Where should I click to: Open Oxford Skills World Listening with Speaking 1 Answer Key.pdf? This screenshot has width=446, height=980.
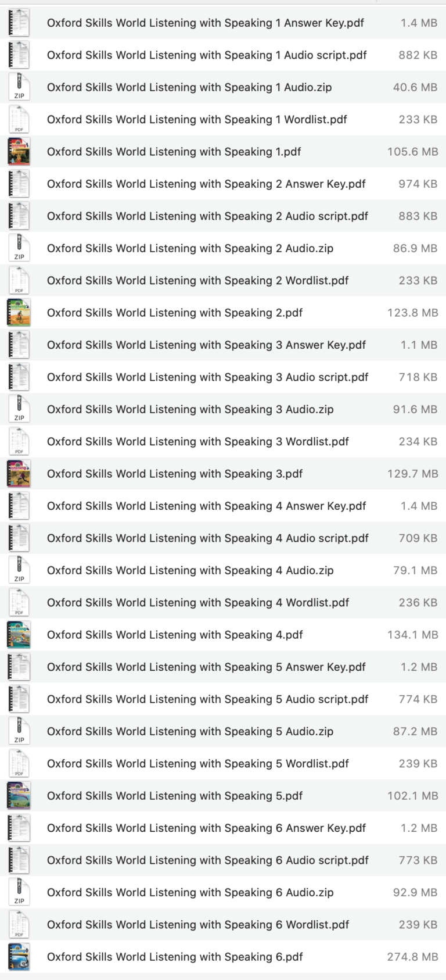pos(205,23)
